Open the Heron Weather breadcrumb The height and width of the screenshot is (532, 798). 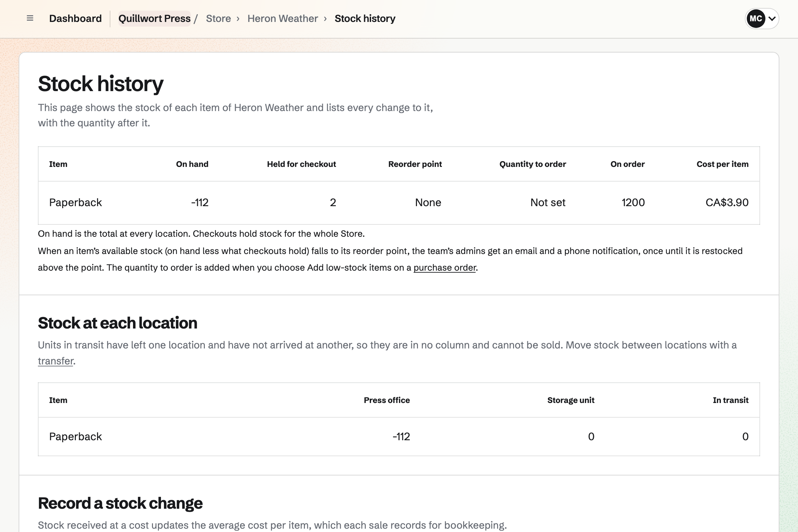[x=282, y=18]
